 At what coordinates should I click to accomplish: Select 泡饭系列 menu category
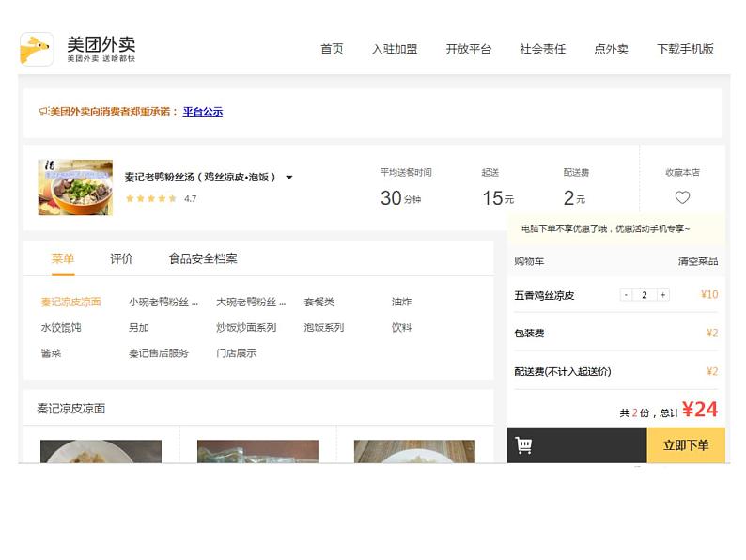point(324,328)
